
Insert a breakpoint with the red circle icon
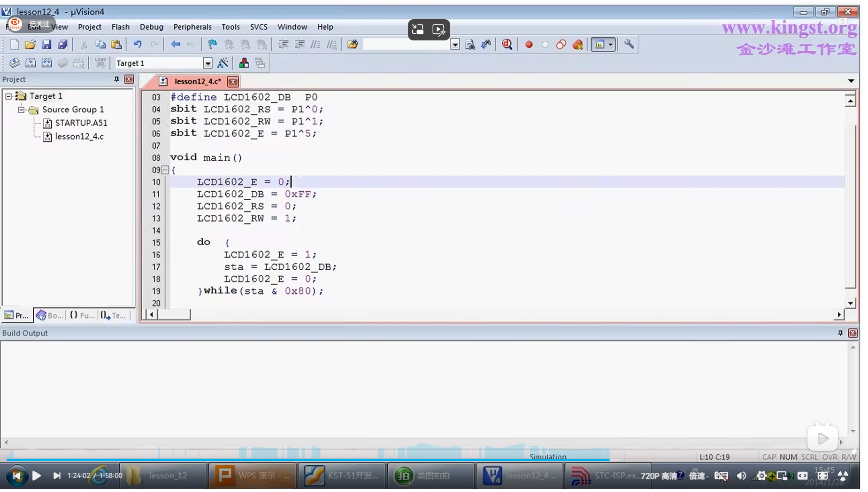click(x=529, y=45)
